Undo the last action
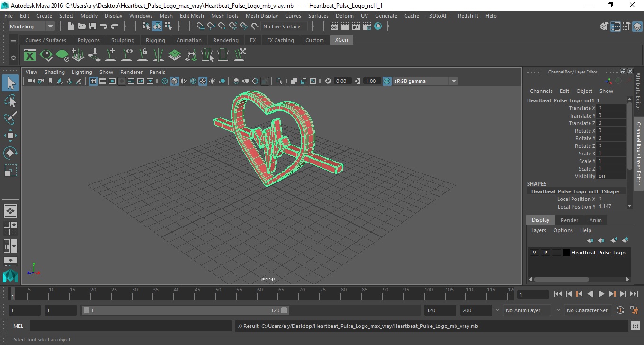The height and width of the screenshot is (345, 644). (104, 27)
